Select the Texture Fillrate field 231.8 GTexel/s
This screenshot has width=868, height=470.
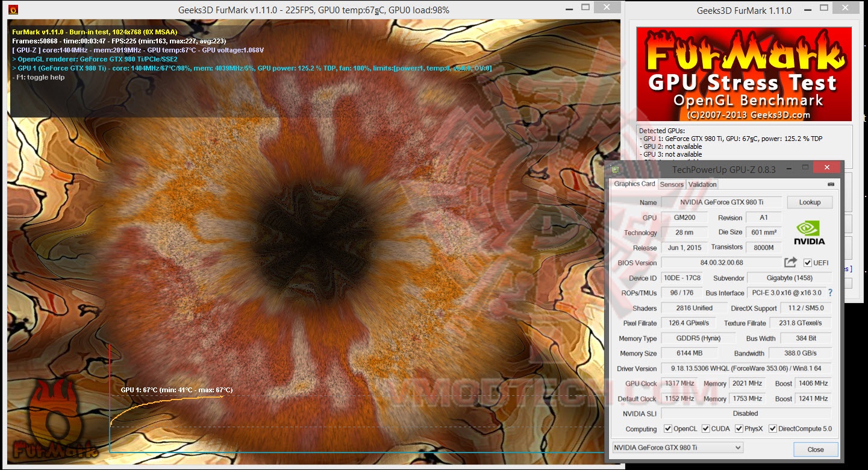(800, 323)
